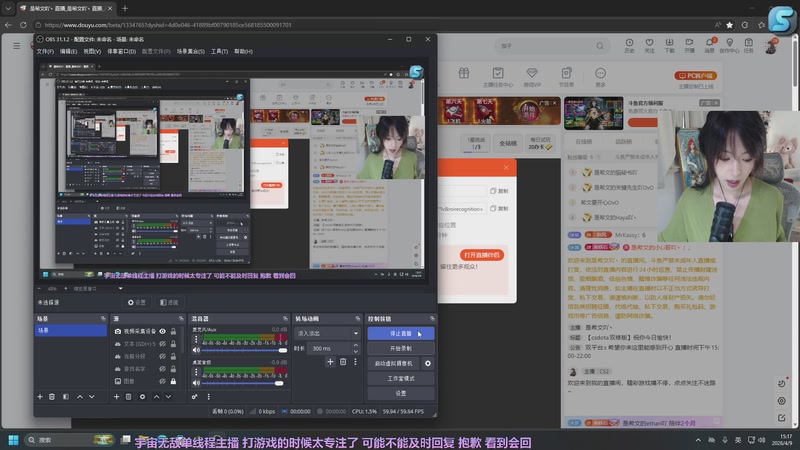Open options menu for mic/Aux channel
Image resolution: width=800 pixels, height=450 pixels.
[196, 339]
